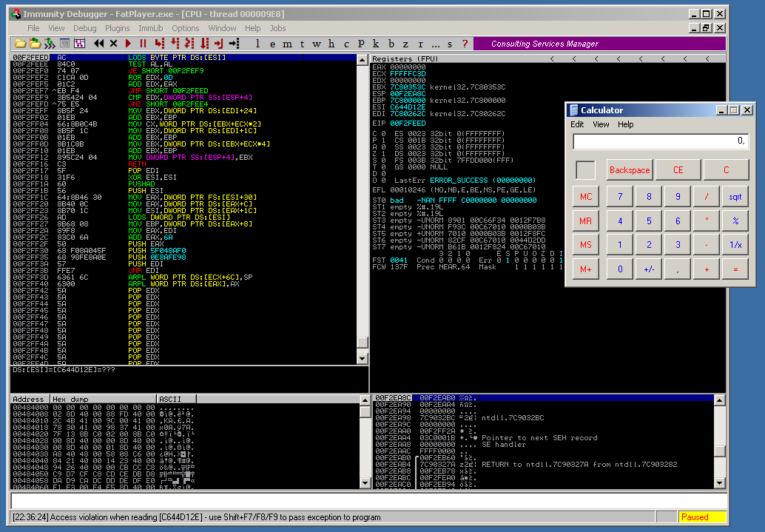Show Patches with 'P' button
Screen dimensions: 765x532
pos(361,44)
